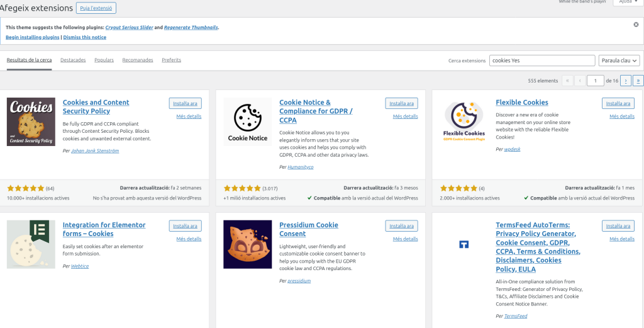Install the Flexible Cookies plugin now
The height and width of the screenshot is (328, 644).
(x=618, y=103)
